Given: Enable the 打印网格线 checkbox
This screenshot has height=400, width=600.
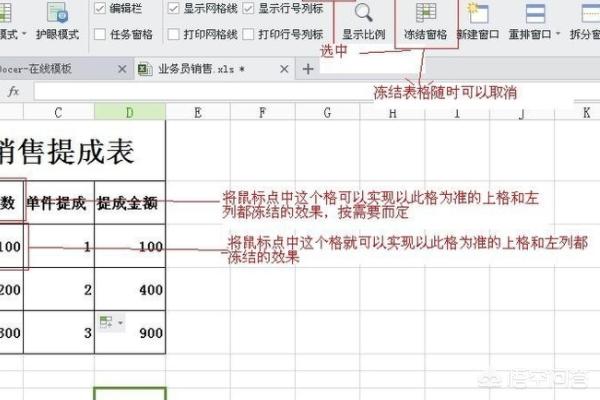Looking at the screenshot, I should pos(173,34).
